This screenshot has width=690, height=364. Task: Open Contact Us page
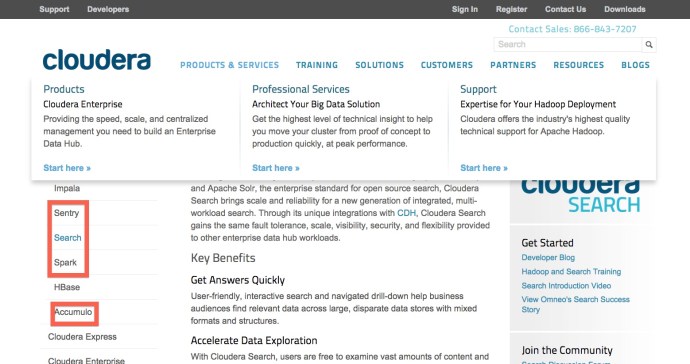point(565,9)
